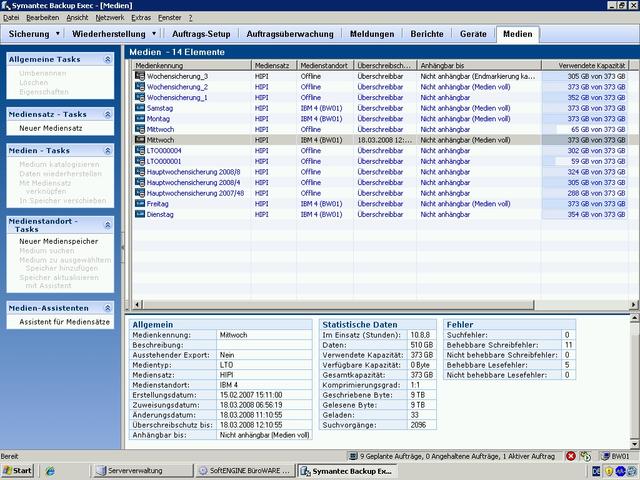Screen dimensions: 640x480
Task: Sort by Mediensatz column header
Action: pos(274,65)
